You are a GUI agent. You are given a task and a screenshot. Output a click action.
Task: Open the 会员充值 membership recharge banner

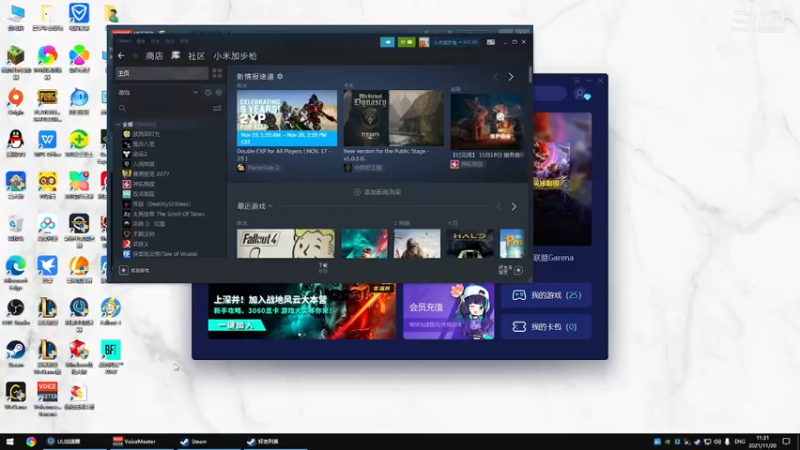coord(448,311)
